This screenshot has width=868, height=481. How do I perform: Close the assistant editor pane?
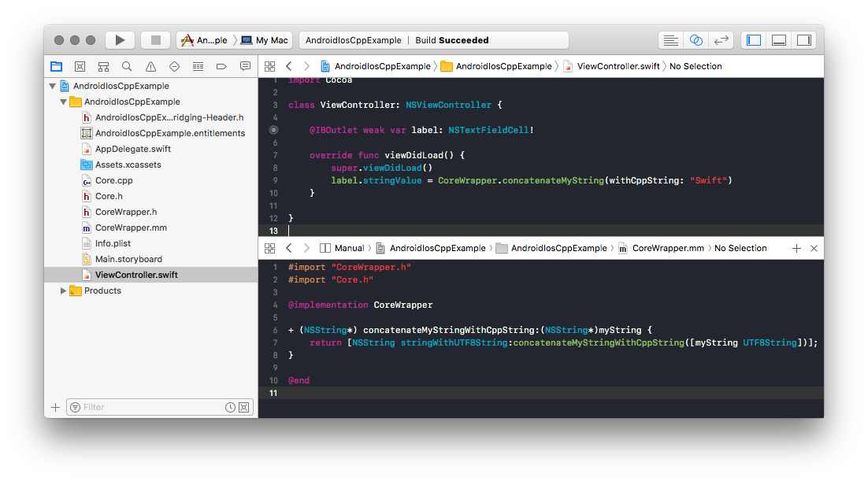[x=814, y=249]
